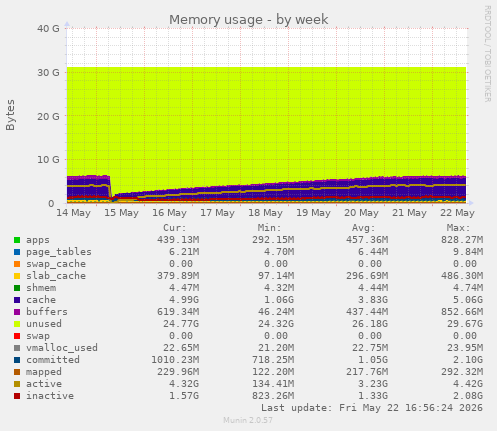Click the cache current value 4.99G
This screenshot has width=497, height=431.
click(x=184, y=300)
